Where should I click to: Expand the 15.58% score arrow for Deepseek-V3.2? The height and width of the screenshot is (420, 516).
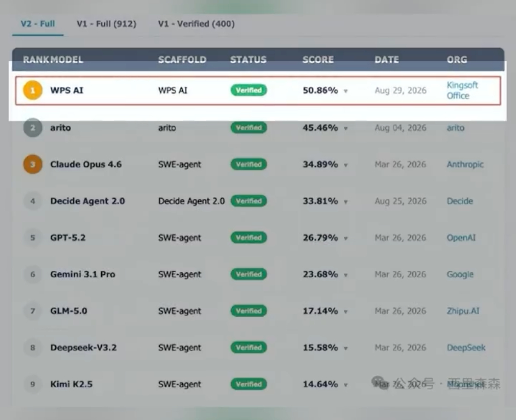click(345, 348)
